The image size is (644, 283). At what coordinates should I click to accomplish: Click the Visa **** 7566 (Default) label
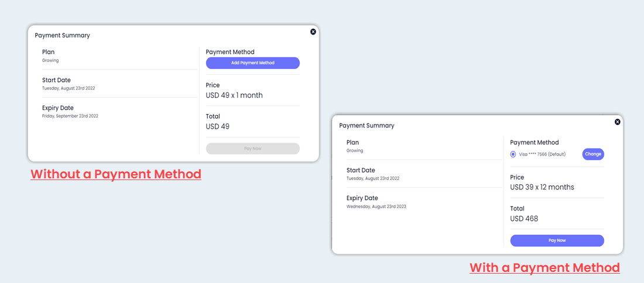[542, 154]
